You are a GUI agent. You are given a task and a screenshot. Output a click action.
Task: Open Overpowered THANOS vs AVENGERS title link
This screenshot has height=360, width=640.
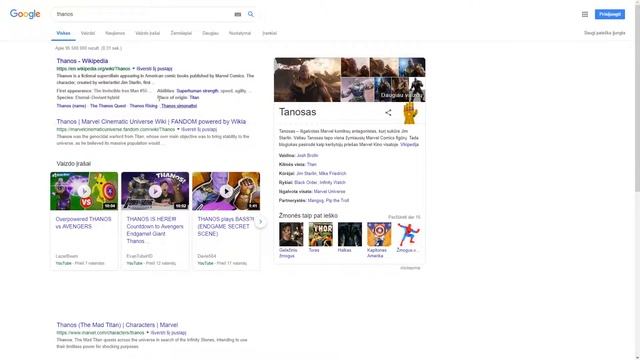[x=83, y=223]
